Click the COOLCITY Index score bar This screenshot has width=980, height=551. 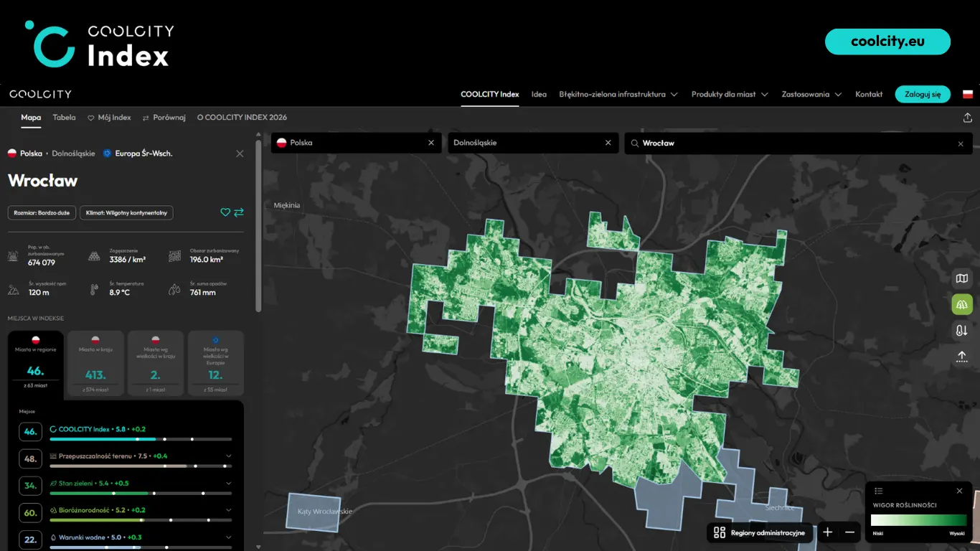coord(141,438)
